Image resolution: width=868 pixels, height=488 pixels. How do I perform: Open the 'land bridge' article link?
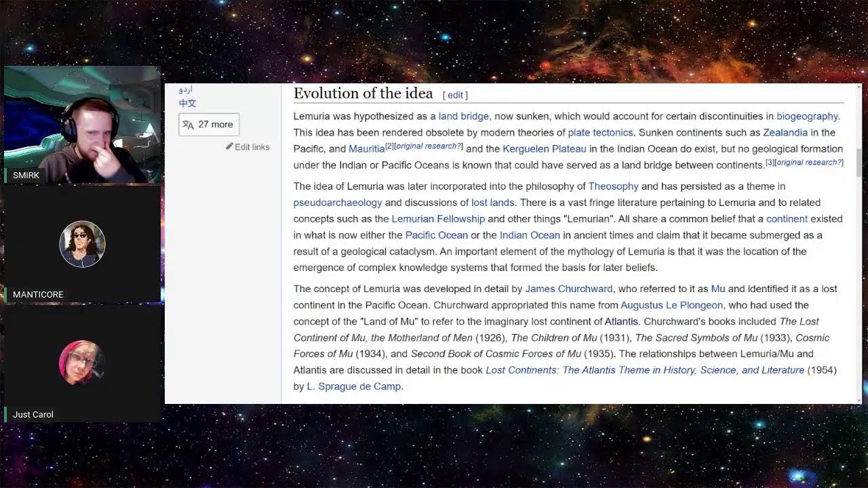click(463, 116)
